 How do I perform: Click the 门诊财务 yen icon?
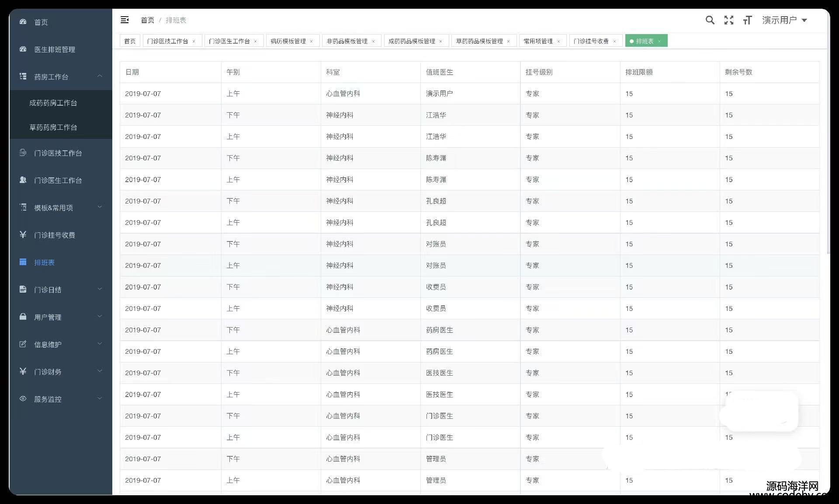(23, 371)
